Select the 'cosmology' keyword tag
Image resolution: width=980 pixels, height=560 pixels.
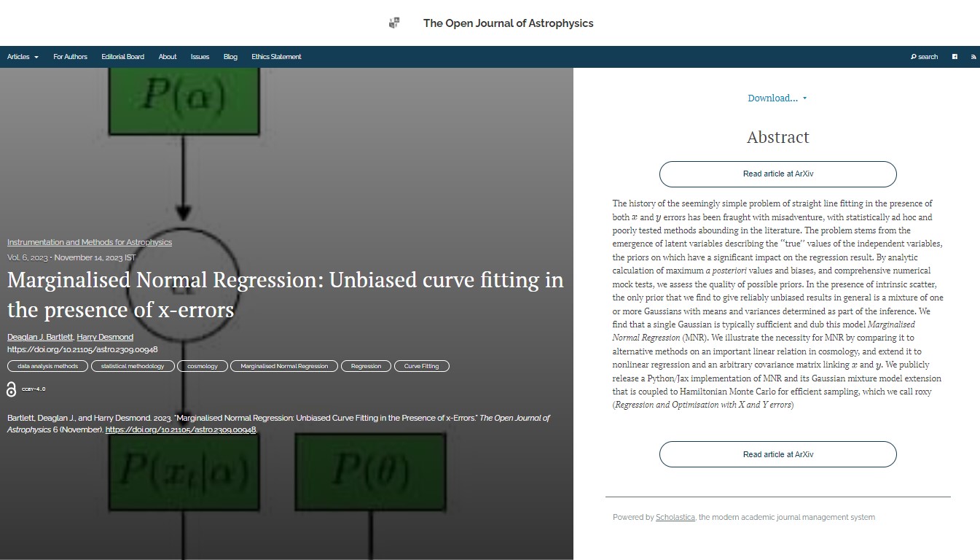click(x=202, y=366)
